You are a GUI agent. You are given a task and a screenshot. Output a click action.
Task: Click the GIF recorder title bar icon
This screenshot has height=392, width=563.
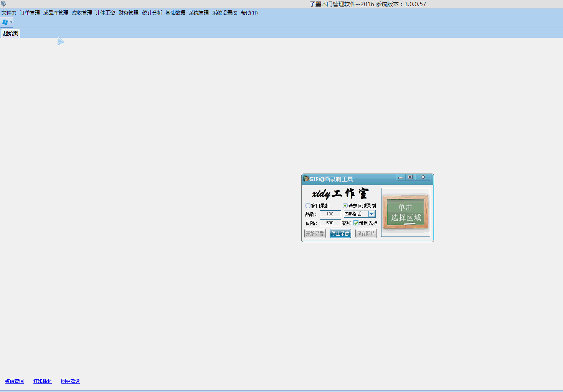(x=306, y=179)
